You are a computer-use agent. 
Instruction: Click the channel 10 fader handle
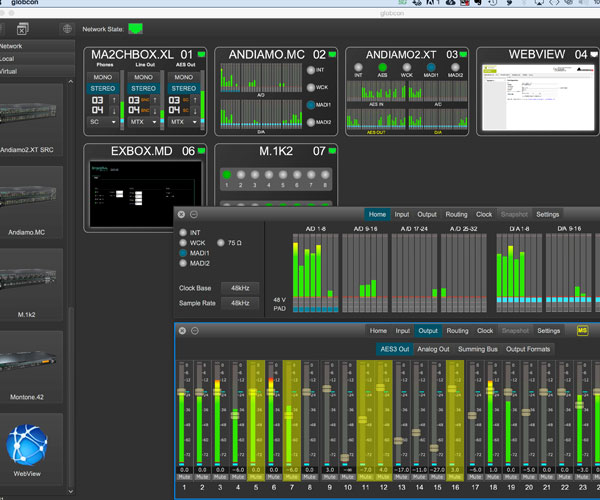coord(344,458)
